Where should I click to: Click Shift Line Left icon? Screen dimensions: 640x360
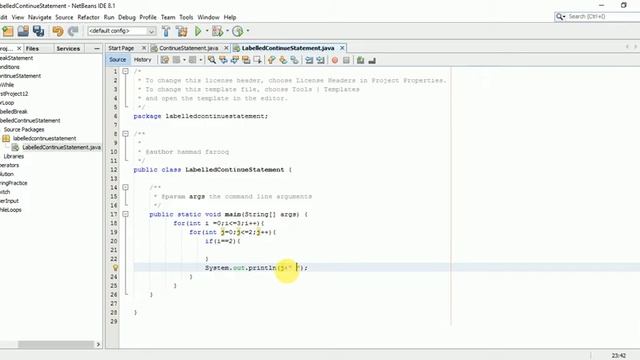(x=309, y=60)
